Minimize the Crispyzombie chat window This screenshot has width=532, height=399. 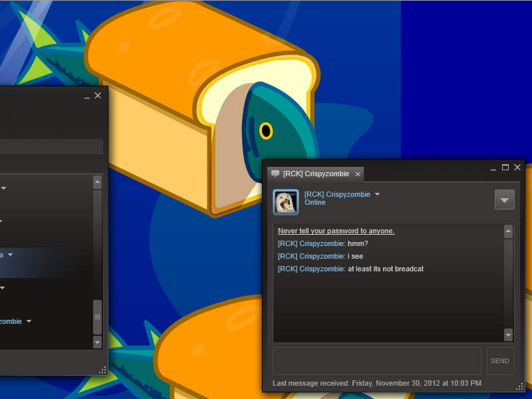[x=493, y=168]
